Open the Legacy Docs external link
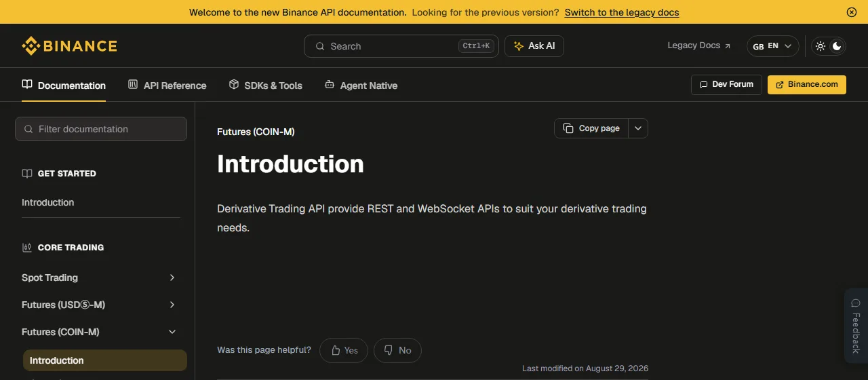The height and width of the screenshot is (380, 868). [699, 45]
